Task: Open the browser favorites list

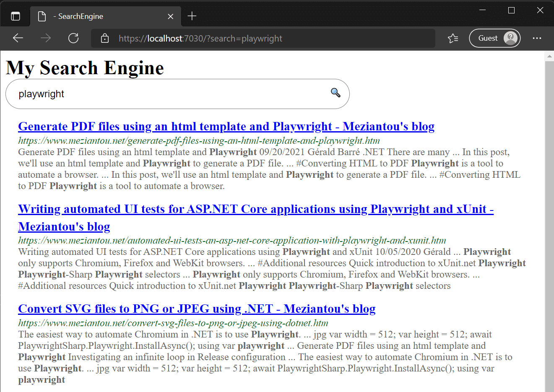Action: pyautogui.click(x=453, y=38)
